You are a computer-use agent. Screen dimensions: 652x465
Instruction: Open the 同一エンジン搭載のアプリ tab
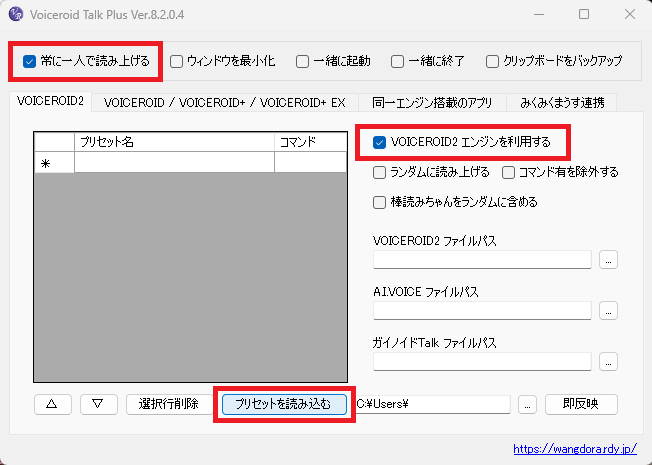(x=432, y=103)
